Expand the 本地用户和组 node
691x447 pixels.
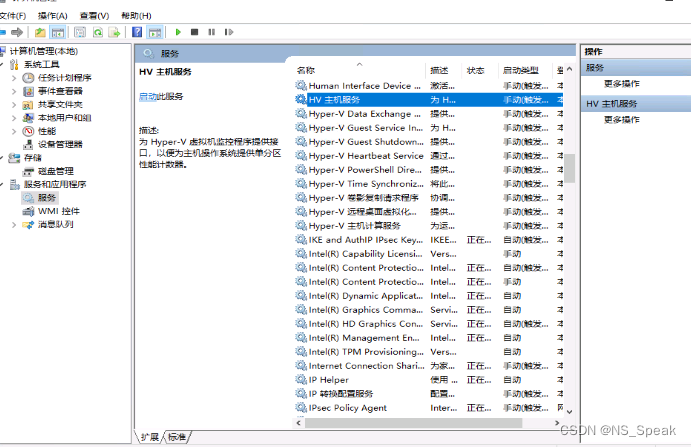[14, 118]
